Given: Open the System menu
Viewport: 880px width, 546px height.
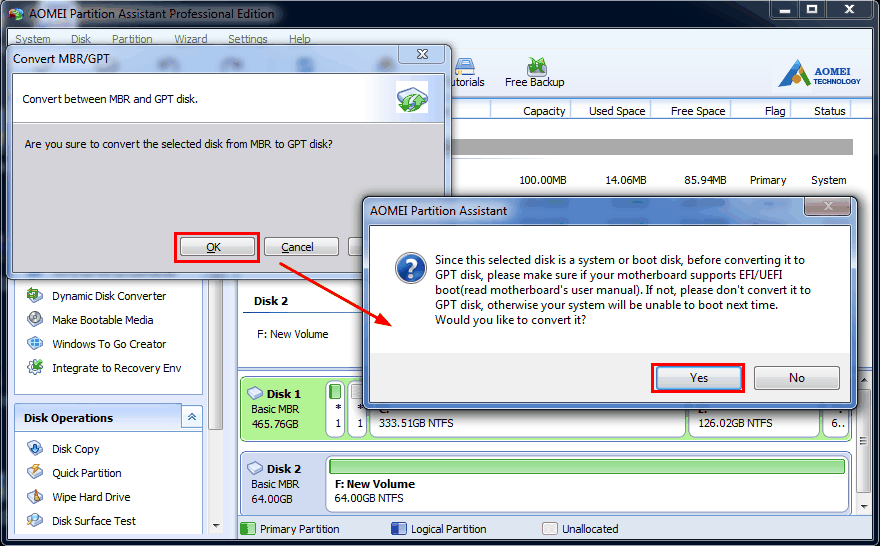Looking at the screenshot, I should pos(33,39).
